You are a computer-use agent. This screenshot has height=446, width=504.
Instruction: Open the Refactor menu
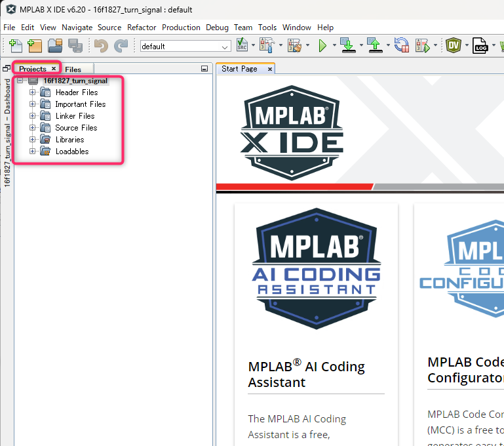point(142,28)
